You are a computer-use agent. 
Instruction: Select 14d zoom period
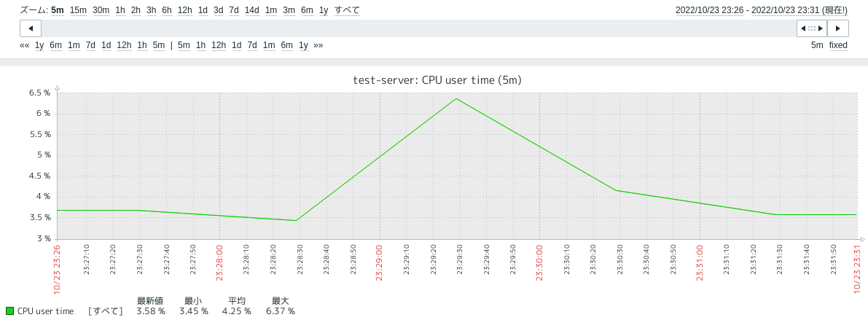[251, 10]
